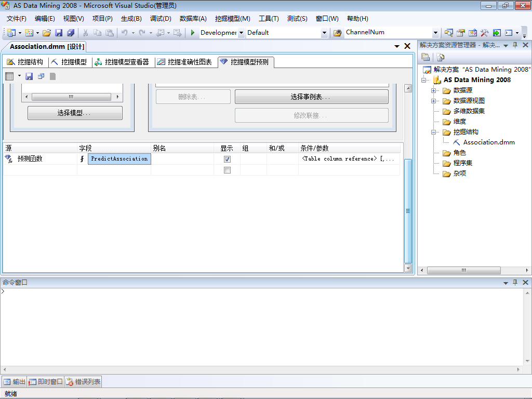The width and height of the screenshot is (532, 399).
Task: Check the Show box in the empty row
Action: point(228,170)
